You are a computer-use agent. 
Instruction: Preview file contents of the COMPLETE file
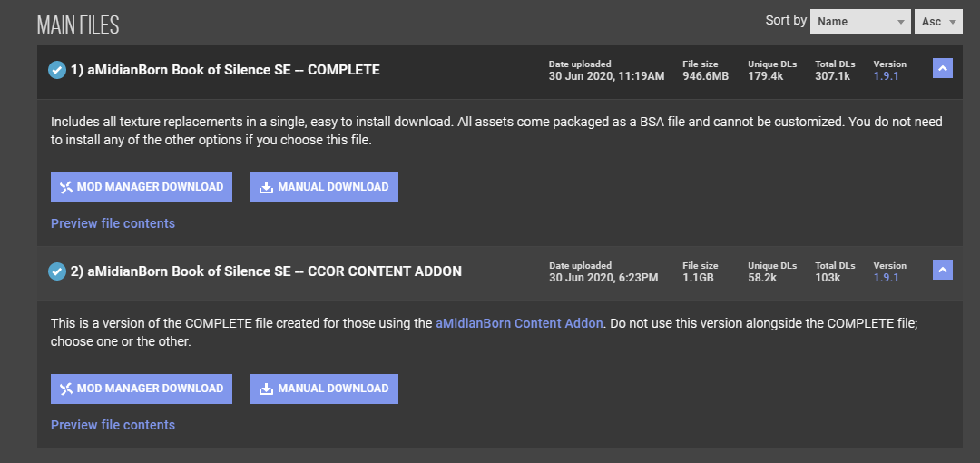pos(113,223)
